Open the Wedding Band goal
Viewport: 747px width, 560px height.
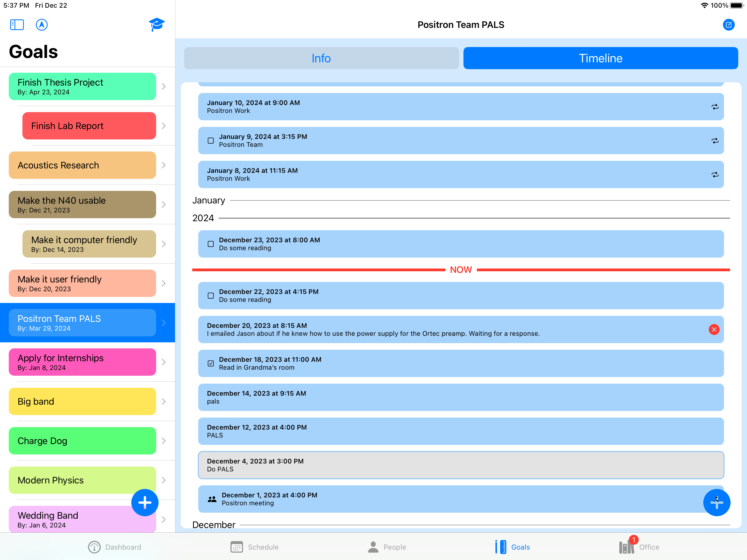(82, 519)
